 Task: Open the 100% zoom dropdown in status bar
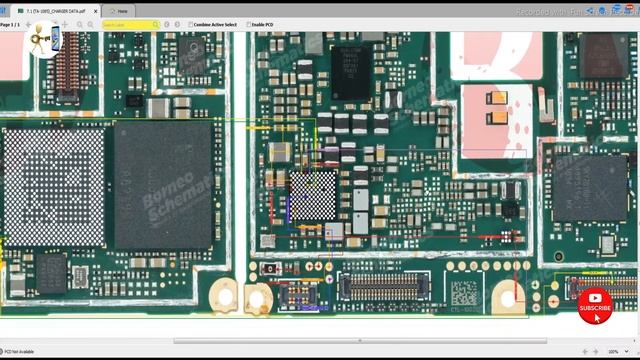(626, 351)
